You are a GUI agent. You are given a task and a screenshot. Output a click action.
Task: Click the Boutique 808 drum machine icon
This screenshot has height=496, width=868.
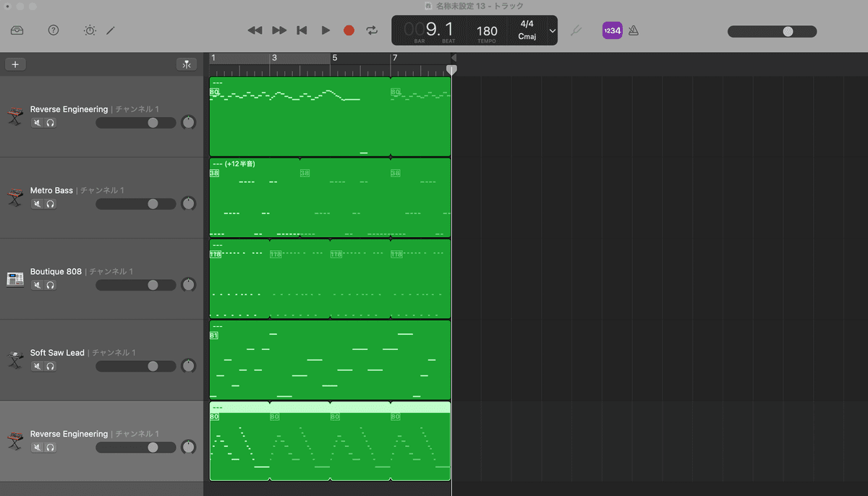tap(15, 279)
